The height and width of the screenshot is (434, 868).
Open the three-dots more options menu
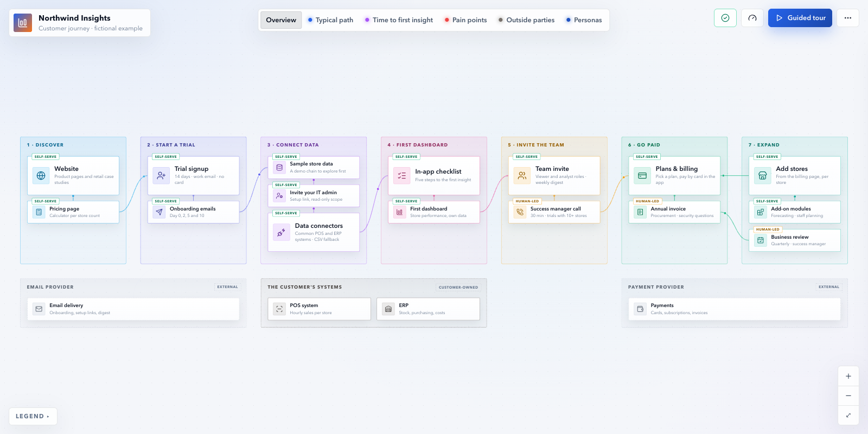(848, 18)
